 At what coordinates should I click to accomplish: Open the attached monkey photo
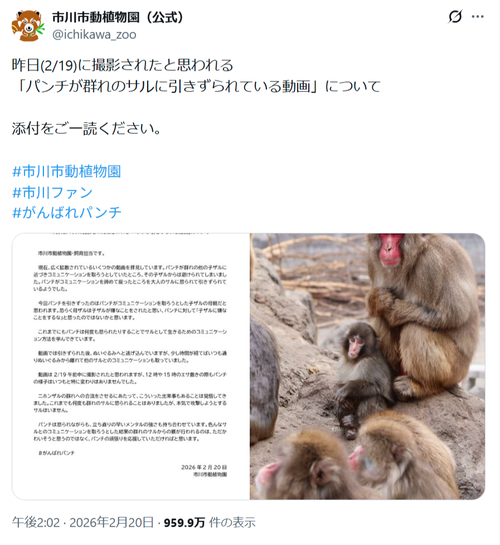click(x=368, y=366)
